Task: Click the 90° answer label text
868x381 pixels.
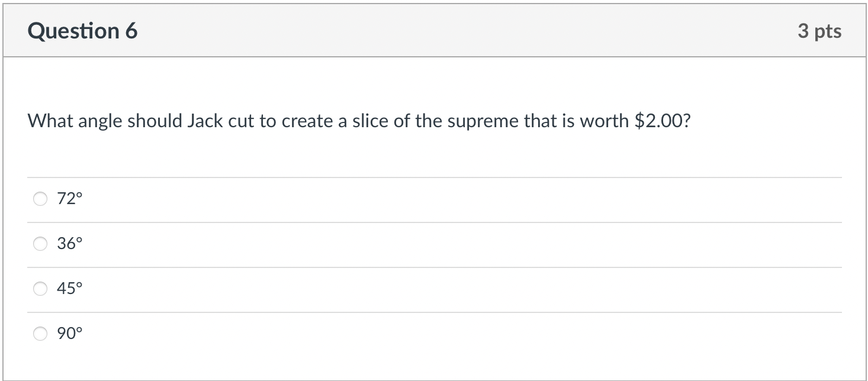Action: click(69, 333)
